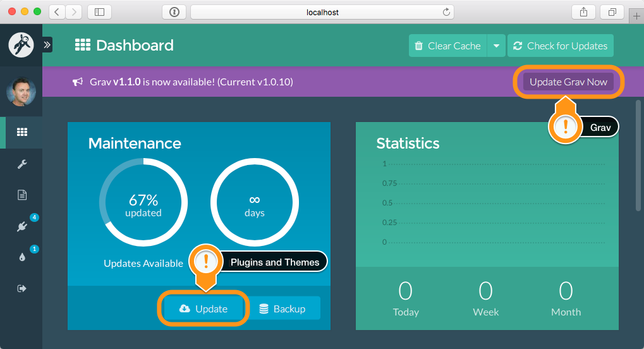
Task: Click the Update button in Maintenance
Action: point(204,309)
